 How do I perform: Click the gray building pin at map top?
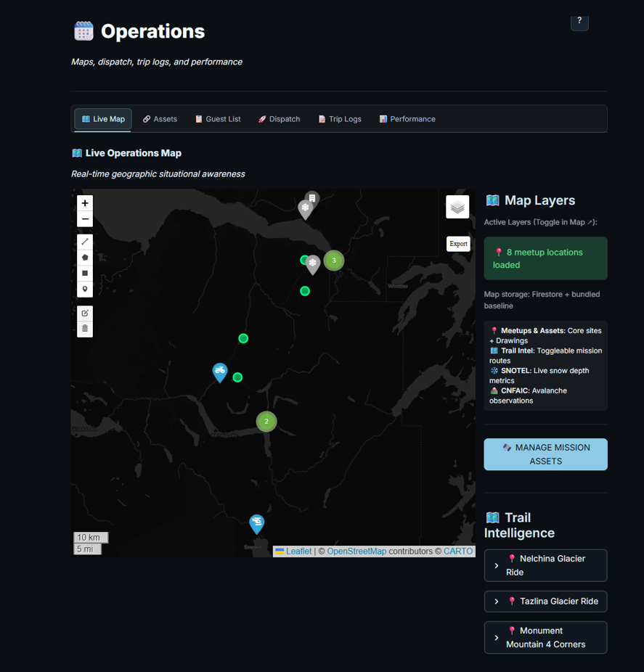[x=313, y=197]
